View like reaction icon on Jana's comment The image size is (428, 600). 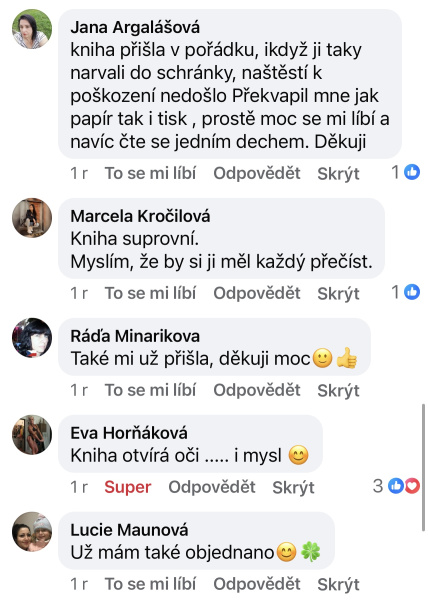pyautogui.click(x=412, y=172)
